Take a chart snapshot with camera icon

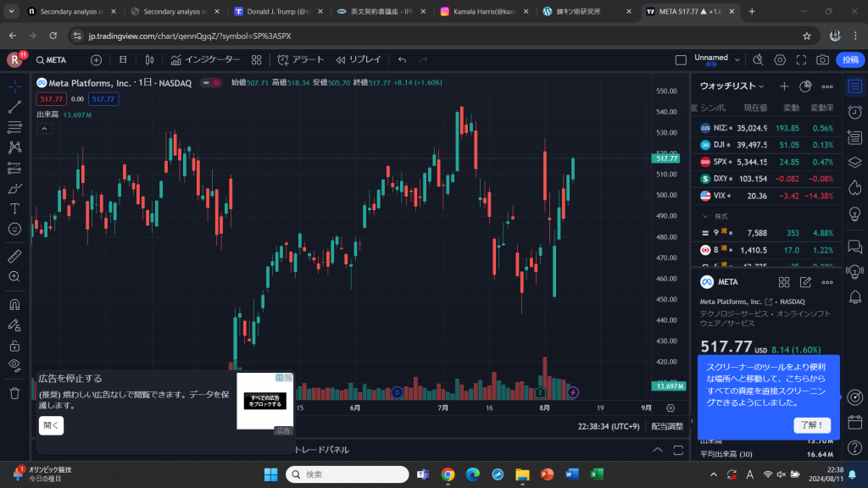point(822,60)
